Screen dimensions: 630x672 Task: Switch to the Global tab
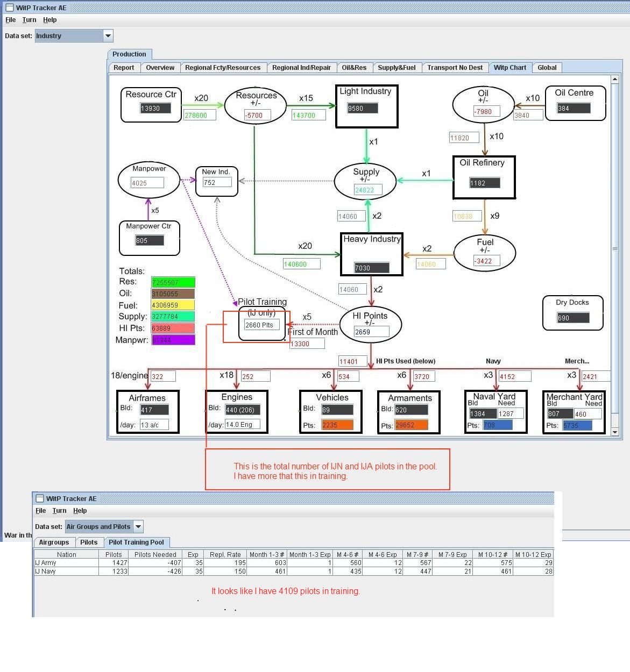coord(547,68)
